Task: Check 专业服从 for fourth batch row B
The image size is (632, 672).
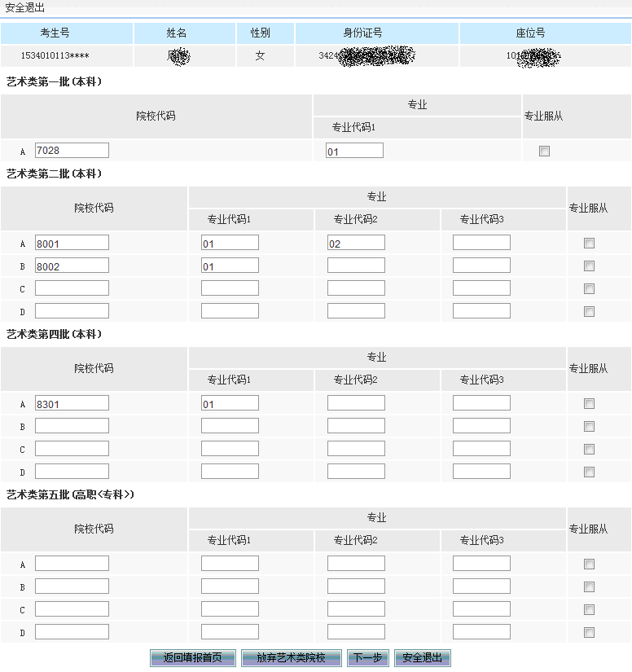Action: click(589, 426)
